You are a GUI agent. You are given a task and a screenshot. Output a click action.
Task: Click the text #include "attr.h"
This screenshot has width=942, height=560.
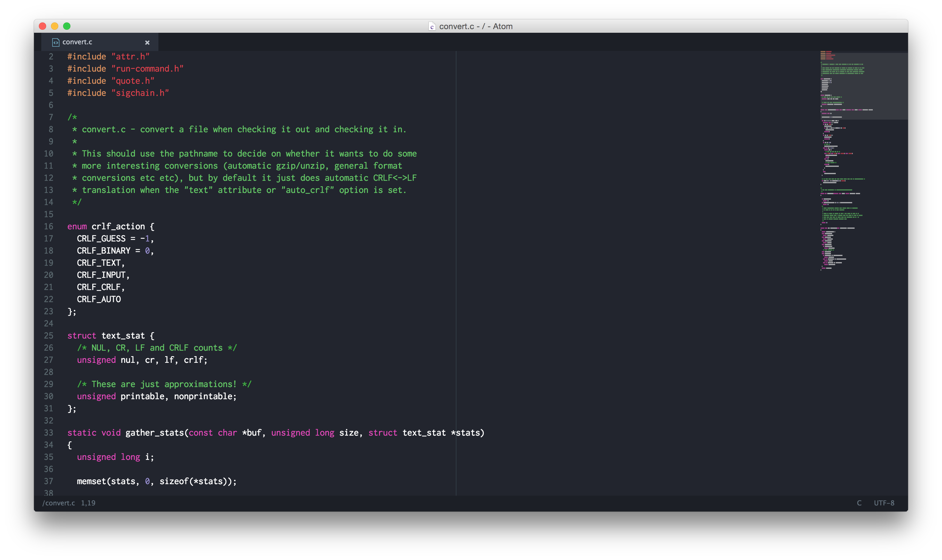pos(108,57)
